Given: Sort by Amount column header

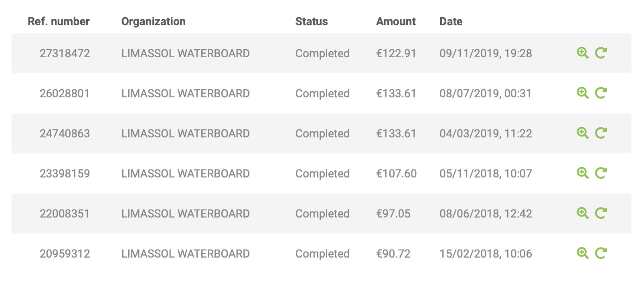Looking at the screenshot, I should 396,22.
